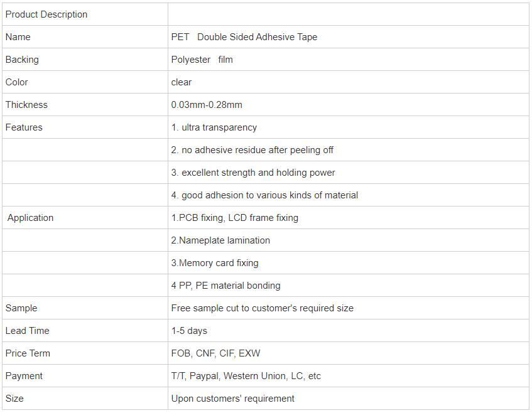Click PP, PE material bonding entry
This screenshot has width=532, height=413.
(x=226, y=286)
